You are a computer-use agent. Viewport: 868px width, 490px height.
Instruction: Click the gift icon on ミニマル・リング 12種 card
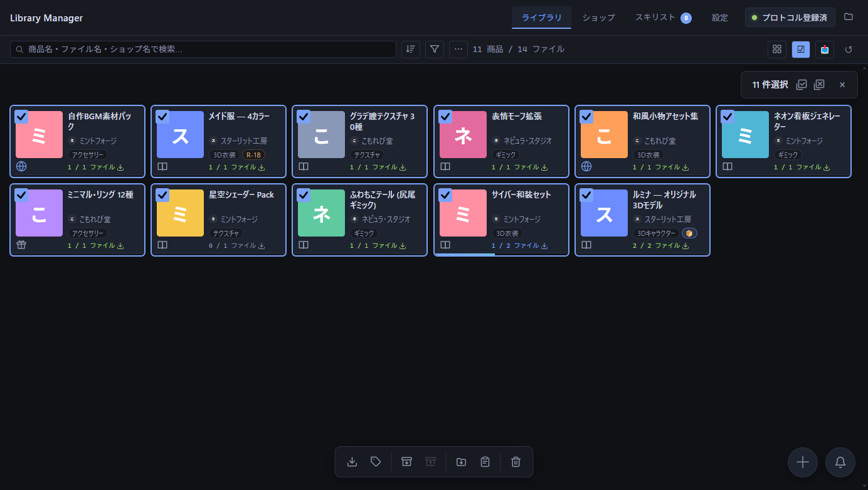[21, 245]
